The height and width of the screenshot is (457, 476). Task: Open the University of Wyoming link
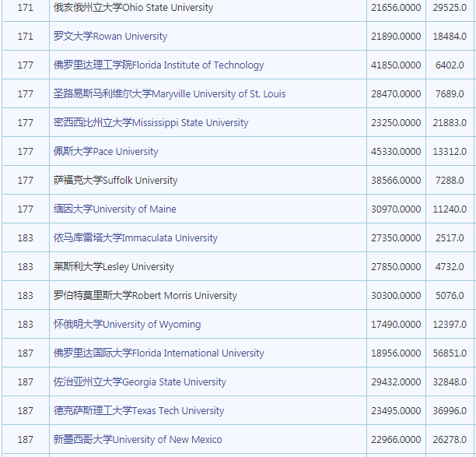click(x=127, y=324)
